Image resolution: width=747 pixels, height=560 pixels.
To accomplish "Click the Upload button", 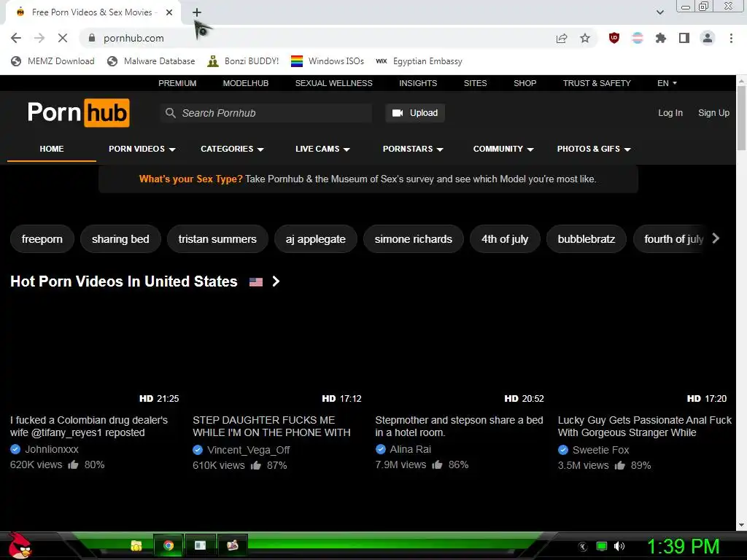I will pos(415,113).
